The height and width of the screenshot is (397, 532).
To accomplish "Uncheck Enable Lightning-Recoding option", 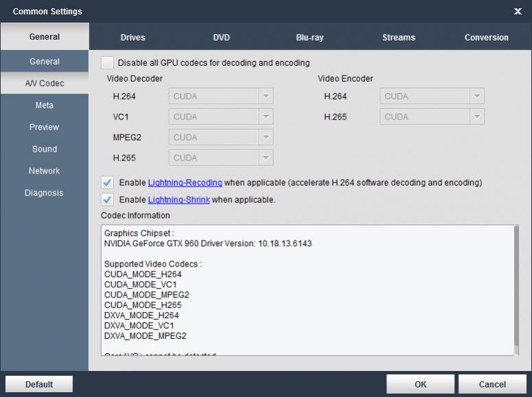I will 107,183.
